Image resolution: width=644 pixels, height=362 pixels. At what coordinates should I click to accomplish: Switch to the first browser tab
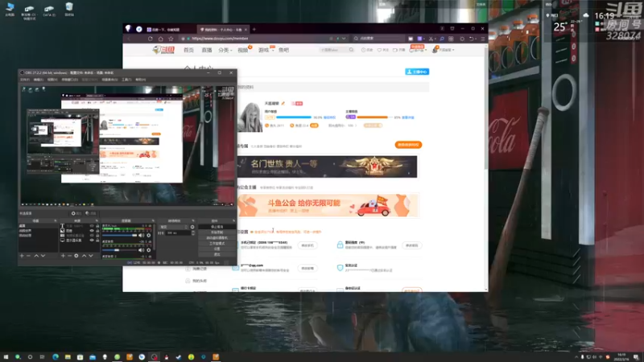168,30
